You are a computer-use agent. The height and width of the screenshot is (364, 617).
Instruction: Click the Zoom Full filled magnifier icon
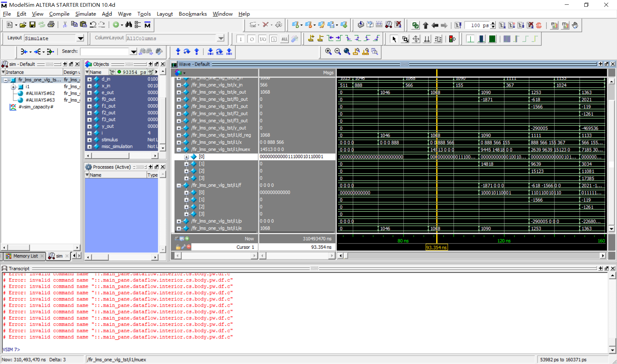coord(347,52)
